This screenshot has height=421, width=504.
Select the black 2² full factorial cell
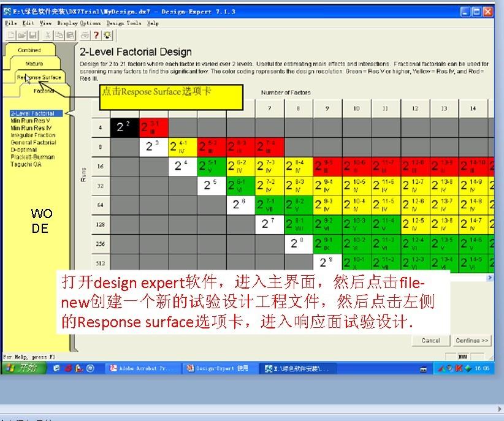click(x=124, y=127)
